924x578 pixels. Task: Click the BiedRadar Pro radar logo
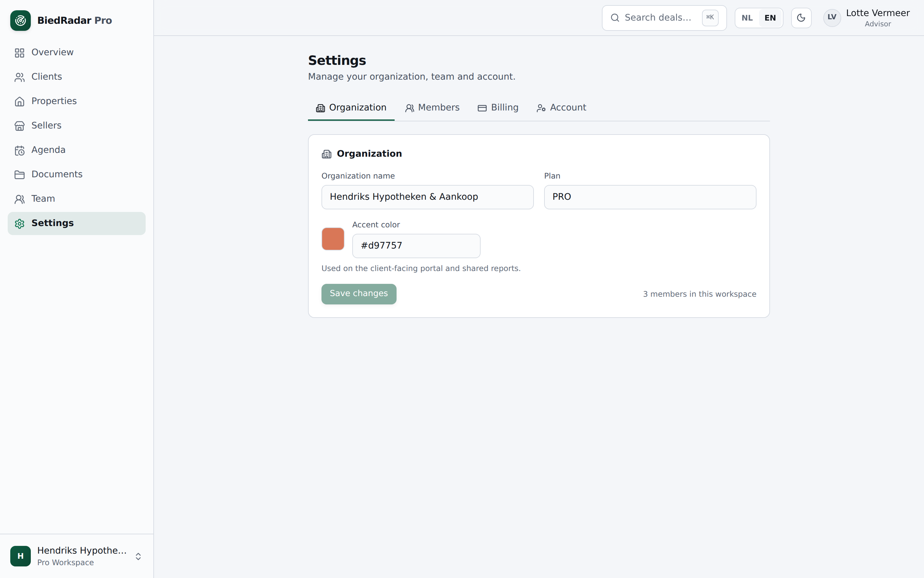[x=20, y=20]
